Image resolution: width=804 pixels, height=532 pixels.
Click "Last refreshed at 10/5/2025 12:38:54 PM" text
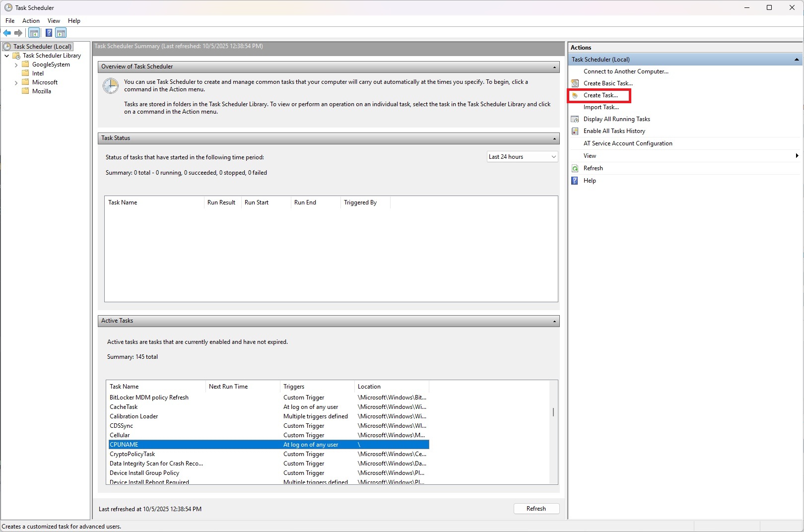tap(150, 509)
